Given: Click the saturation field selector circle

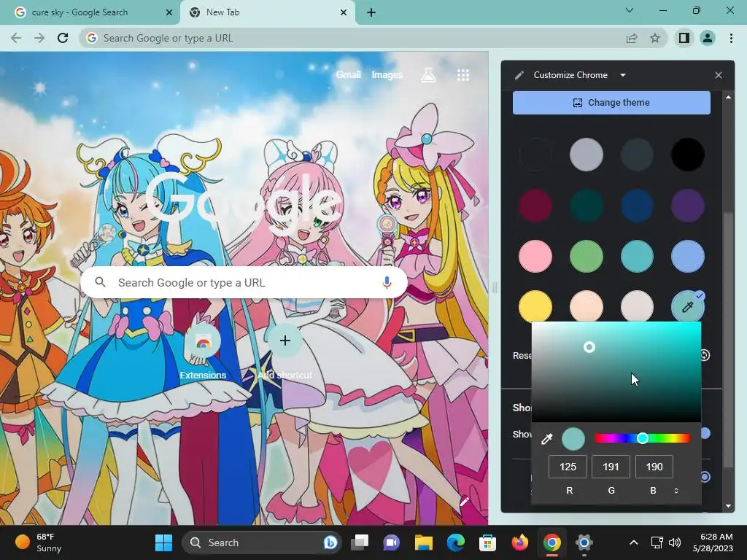Looking at the screenshot, I should point(589,347).
